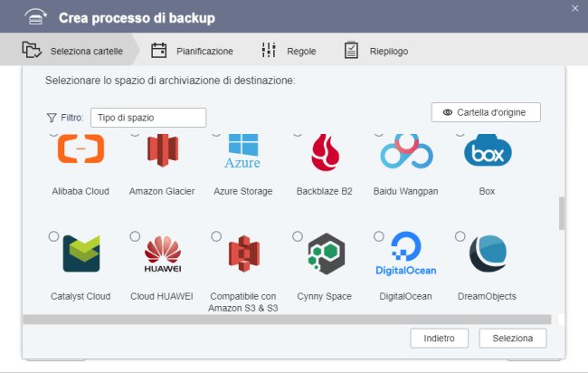This screenshot has width=588, height=373.
Task: Click the Regole sliders icon
Action: 269,50
